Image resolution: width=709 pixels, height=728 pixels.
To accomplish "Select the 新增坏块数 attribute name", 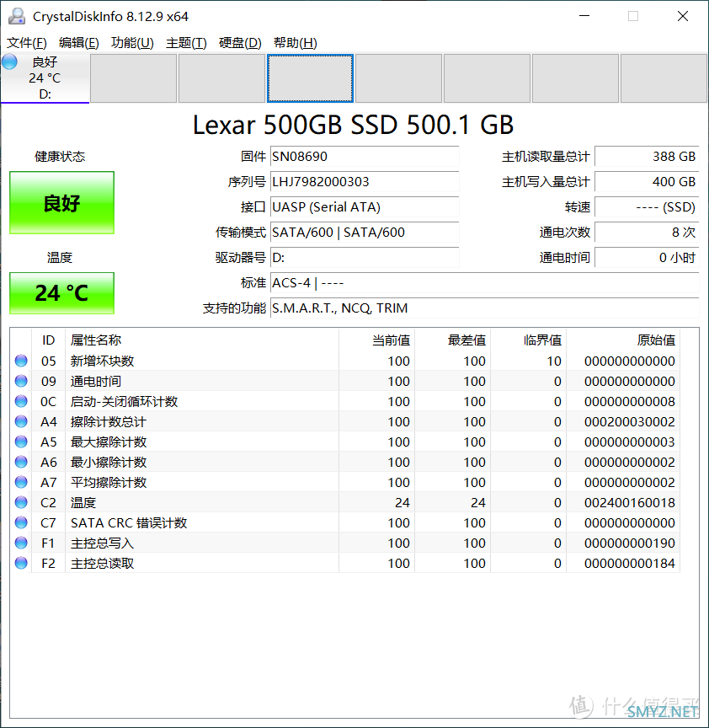I will [x=102, y=361].
